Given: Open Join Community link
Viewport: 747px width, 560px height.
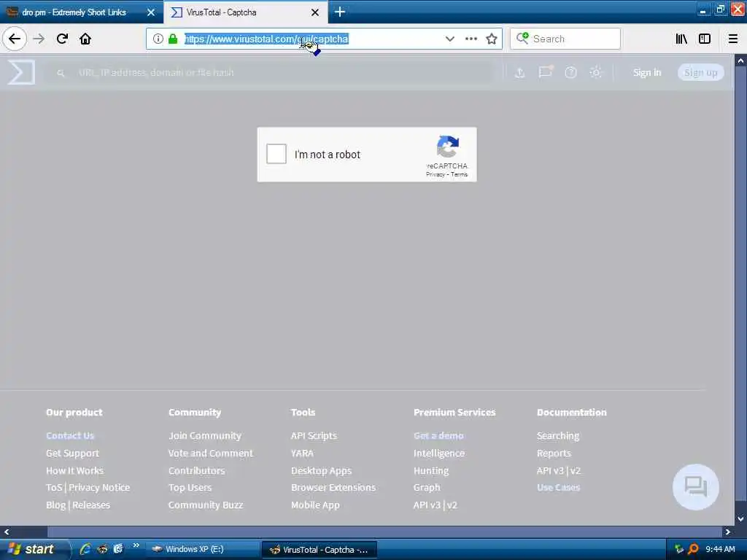Looking at the screenshot, I should pos(205,435).
